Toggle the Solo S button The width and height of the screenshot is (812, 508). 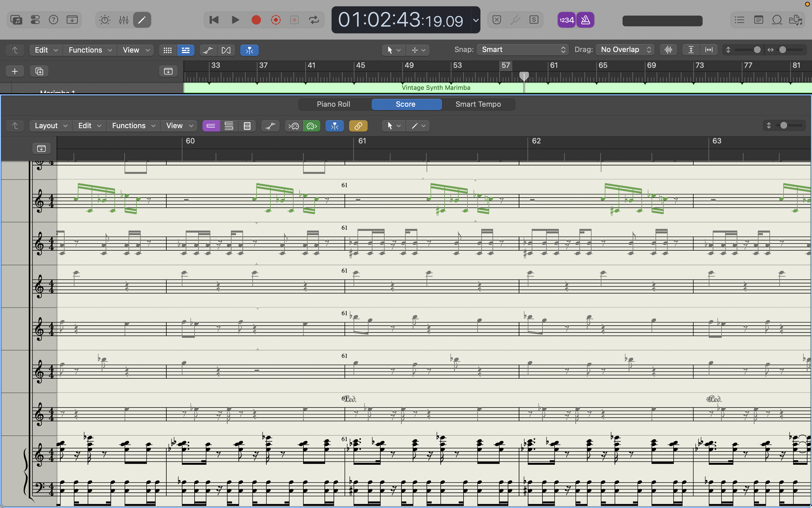[534, 20]
